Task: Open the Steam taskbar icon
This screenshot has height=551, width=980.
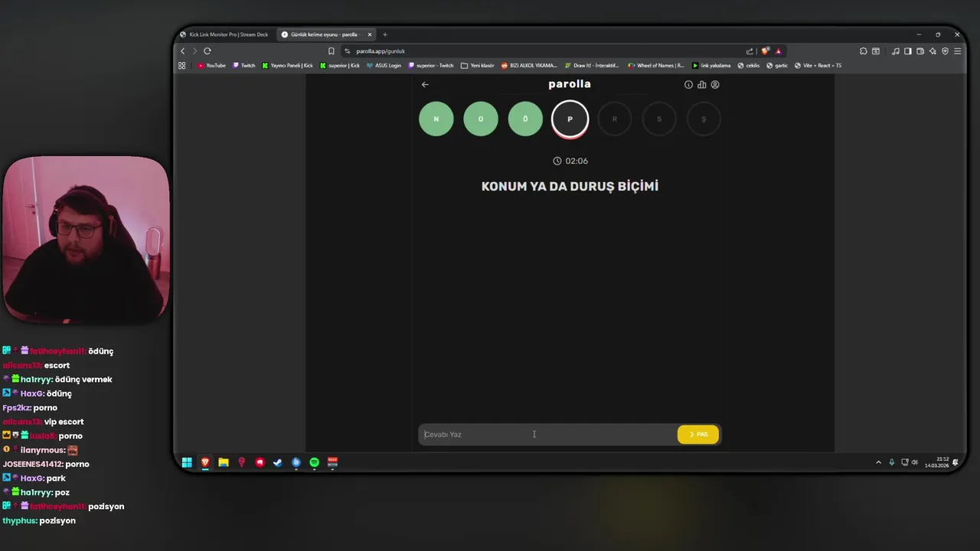Action: [x=278, y=462]
